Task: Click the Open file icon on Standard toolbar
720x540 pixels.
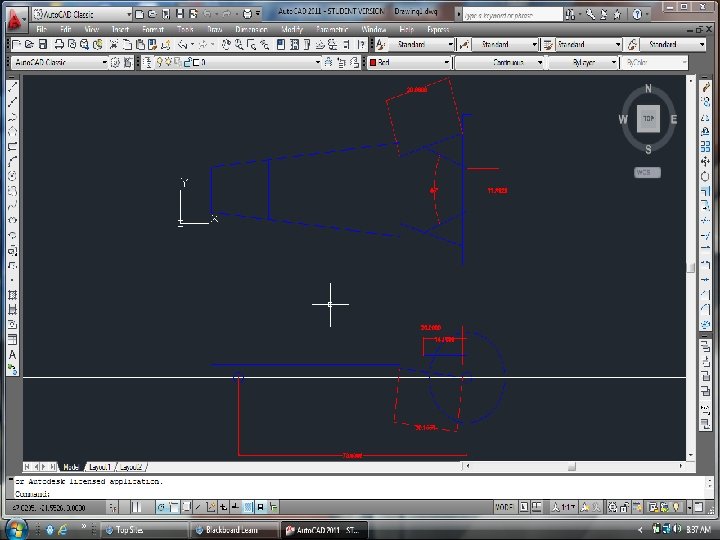Action: pyautogui.click(x=29, y=45)
